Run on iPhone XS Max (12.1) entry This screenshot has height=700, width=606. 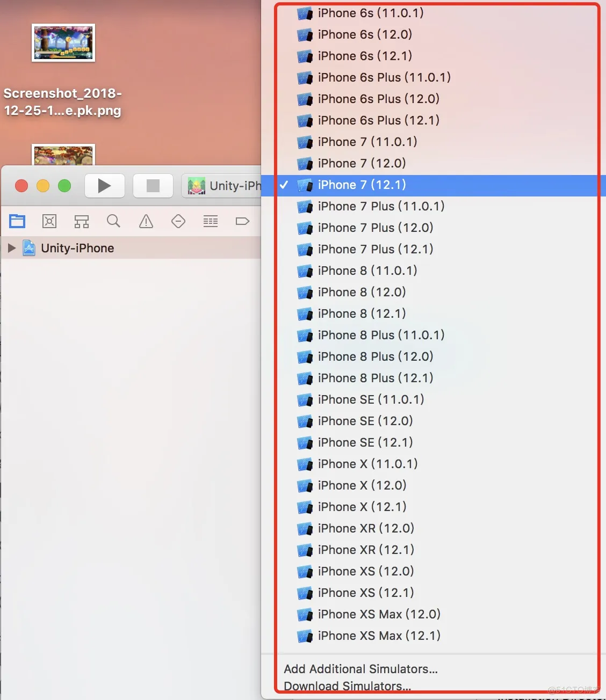point(434,636)
